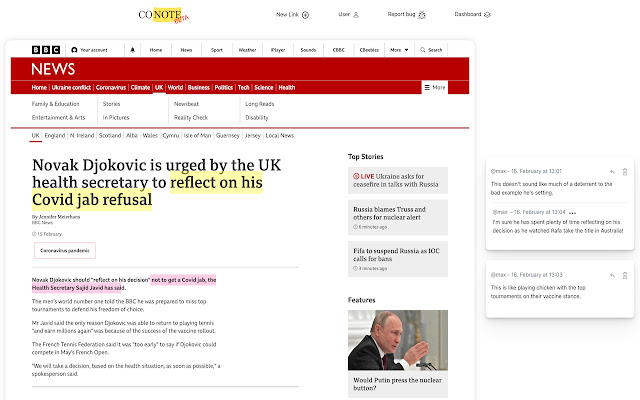Expand the top bar More dropdown
Screen dimensions: 640x400
(x=399, y=50)
